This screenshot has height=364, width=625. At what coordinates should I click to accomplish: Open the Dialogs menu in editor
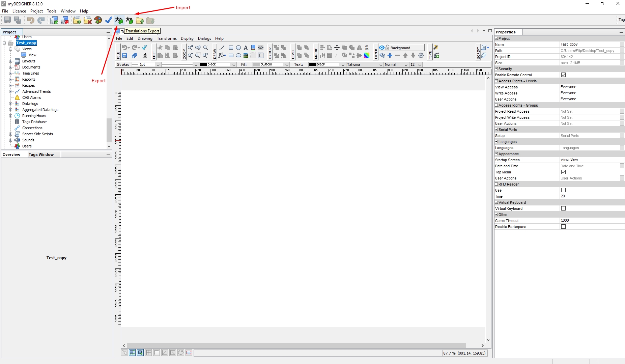(204, 38)
